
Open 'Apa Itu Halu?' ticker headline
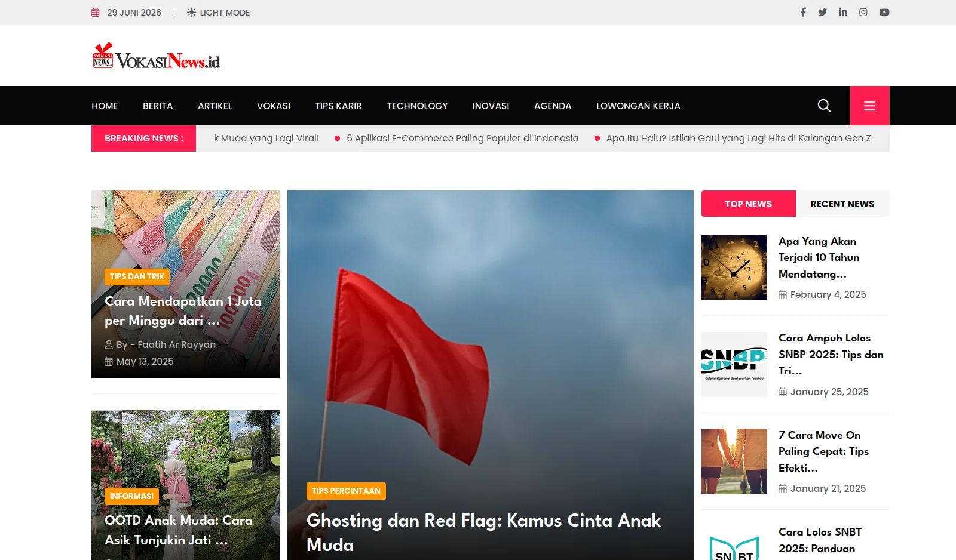pos(739,139)
